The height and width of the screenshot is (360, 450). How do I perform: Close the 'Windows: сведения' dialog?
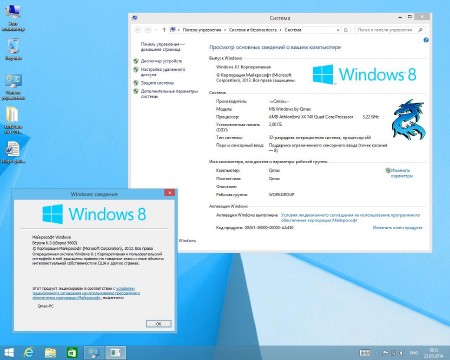(x=170, y=193)
